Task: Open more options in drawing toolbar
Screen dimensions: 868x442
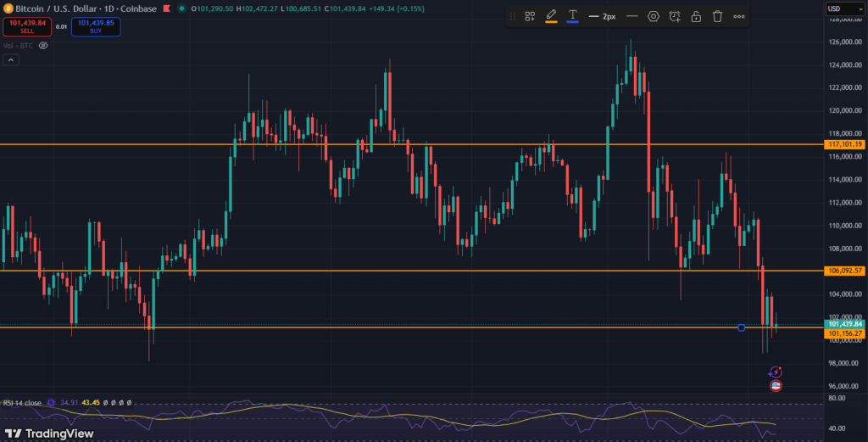Action: click(x=739, y=17)
